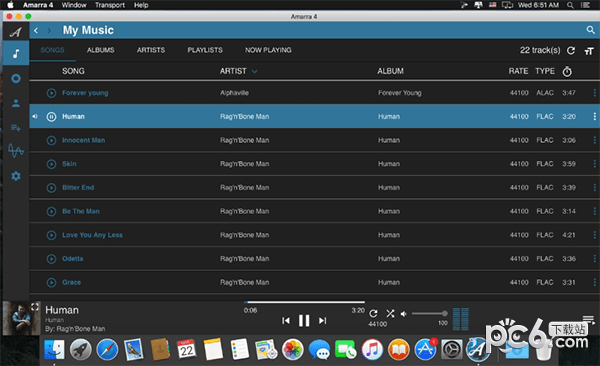Refresh the track list
The width and height of the screenshot is (600, 366).
(x=571, y=51)
